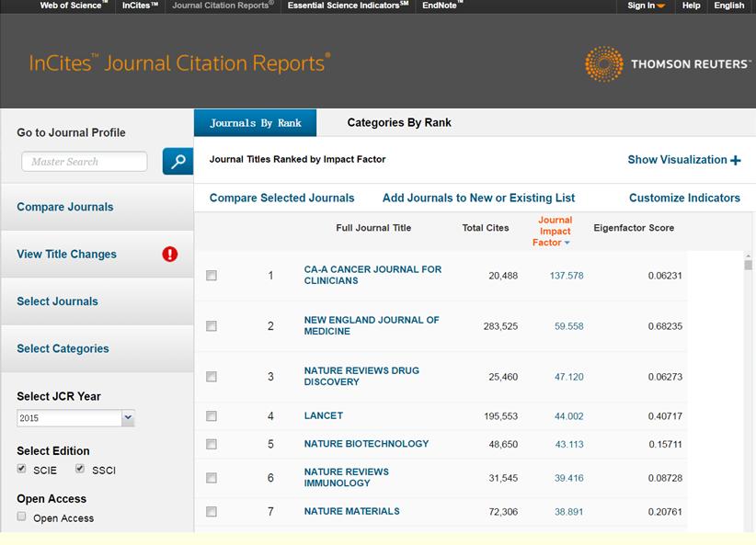Tick the checkbox for CA-A Cancer Journal

pyautogui.click(x=212, y=275)
